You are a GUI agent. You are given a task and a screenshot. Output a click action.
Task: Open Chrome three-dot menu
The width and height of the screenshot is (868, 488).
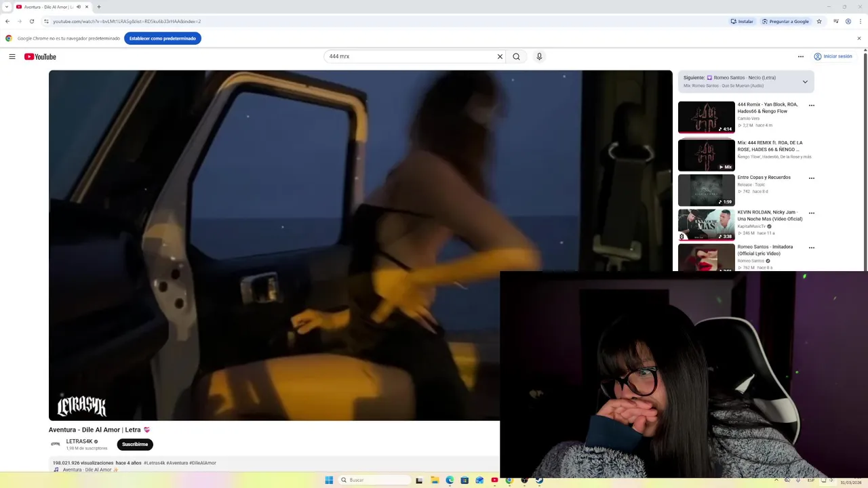[860, 21]
